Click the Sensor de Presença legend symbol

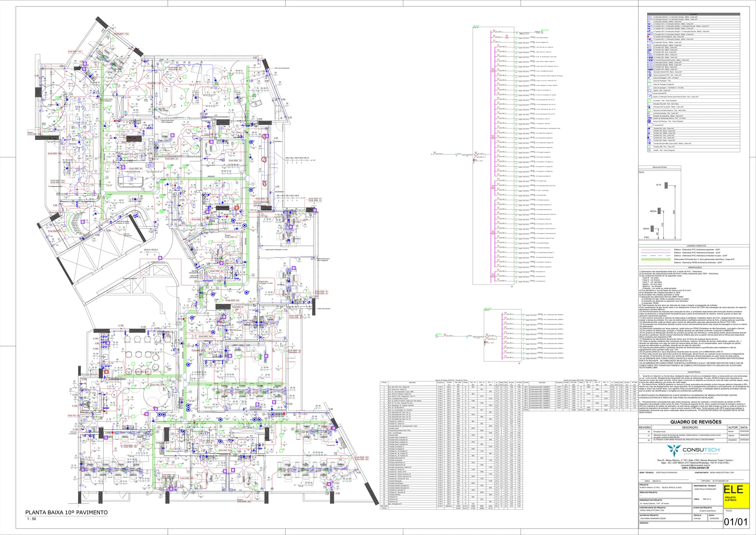point(649,121)
